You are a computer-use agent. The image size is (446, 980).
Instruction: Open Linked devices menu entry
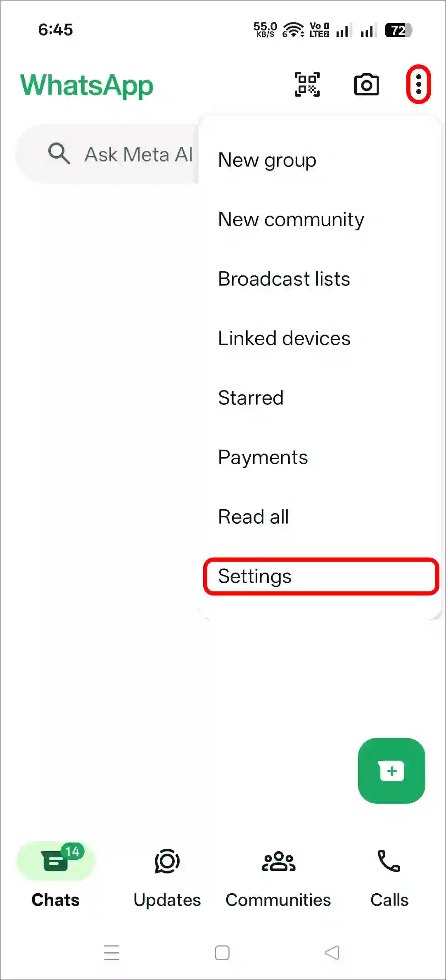coord(284,339)
